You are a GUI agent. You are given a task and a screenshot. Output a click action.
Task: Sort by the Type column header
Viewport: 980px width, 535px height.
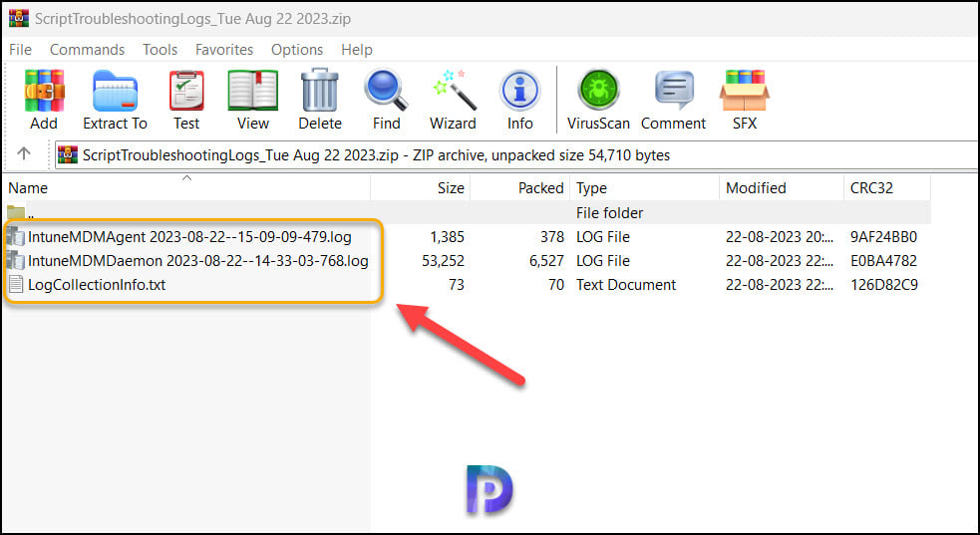(644, 188)
